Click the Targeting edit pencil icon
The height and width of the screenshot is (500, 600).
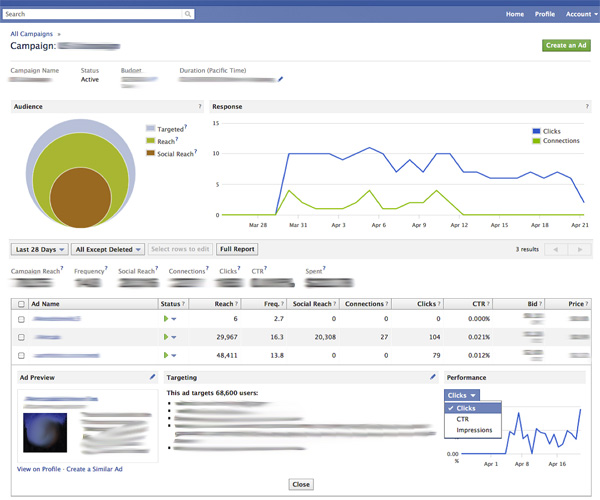point(433,377)
